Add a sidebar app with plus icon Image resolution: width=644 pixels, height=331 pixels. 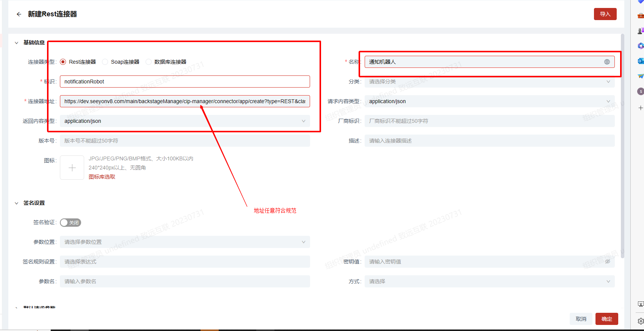point(641,108)
